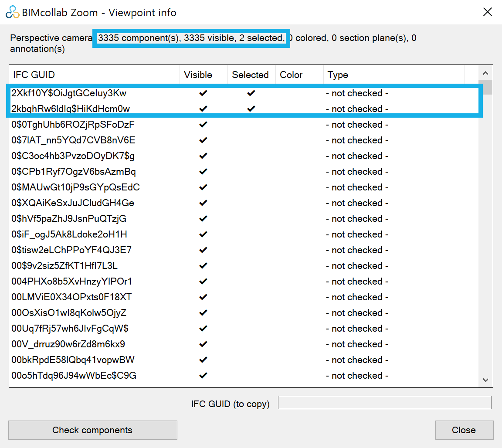Viewport: 502px width, 448px height.
Task: Click Visible checkmark for 00LMViE0X34OPxts0F18XT
Action: (203, 297)
